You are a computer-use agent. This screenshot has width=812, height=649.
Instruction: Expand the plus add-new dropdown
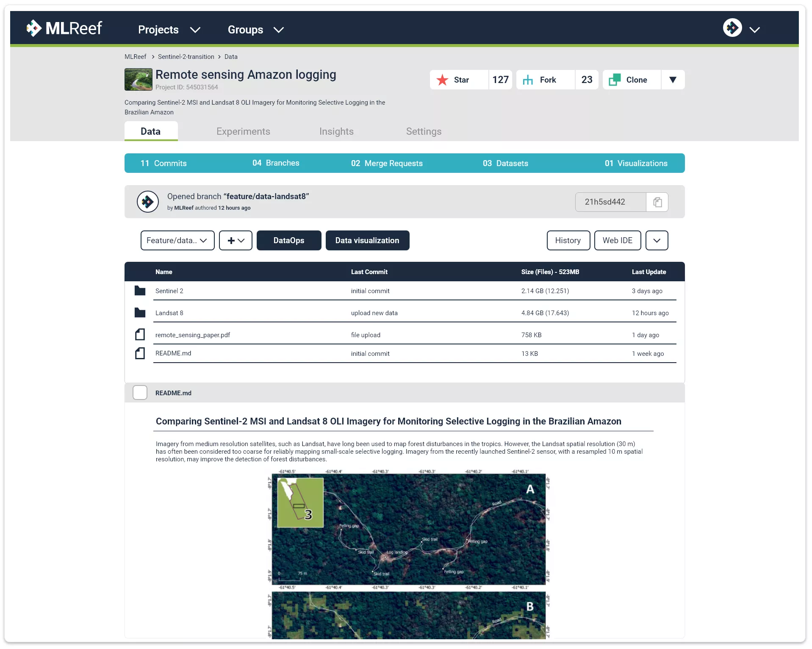tap(236, 241)
